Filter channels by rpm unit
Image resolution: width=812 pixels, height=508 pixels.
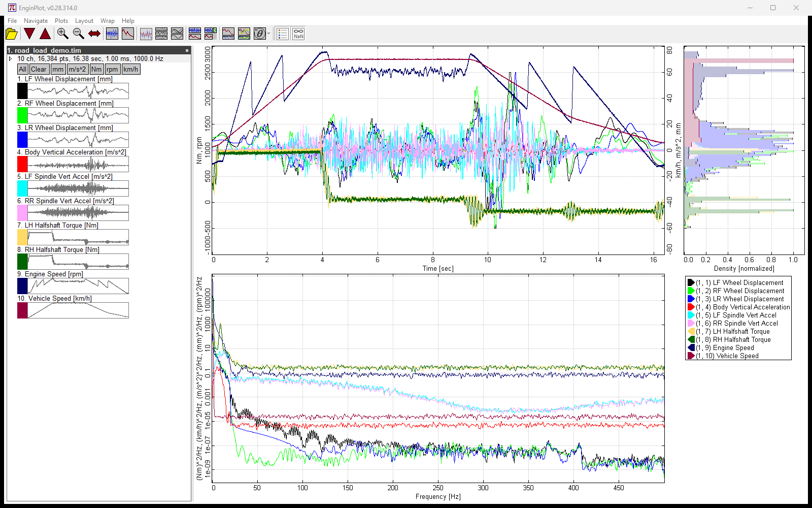click(112, 69)
